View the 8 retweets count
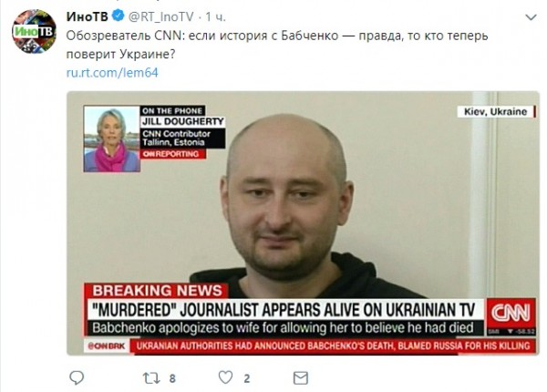This screenshot has width=547, height=392. 172,378
